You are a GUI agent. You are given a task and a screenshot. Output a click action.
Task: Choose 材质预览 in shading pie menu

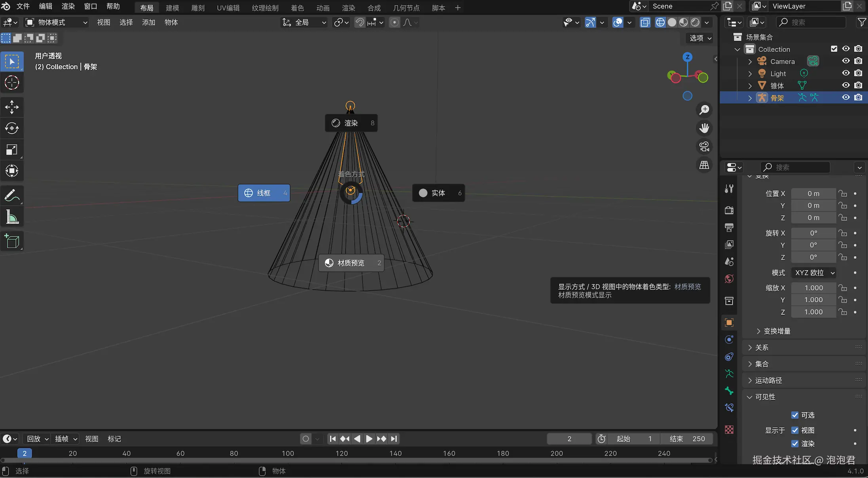(351, 263)
